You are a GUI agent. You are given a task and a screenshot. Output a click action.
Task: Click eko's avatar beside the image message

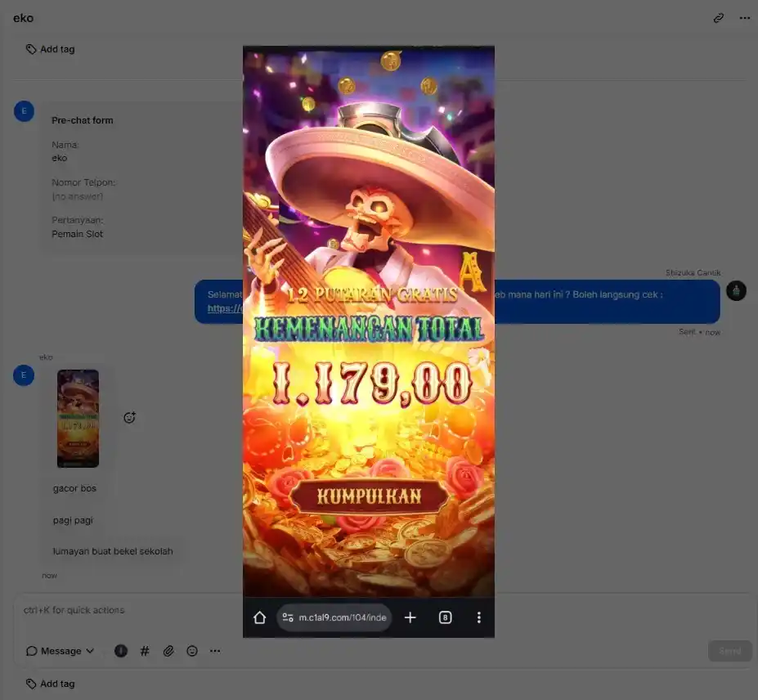(x=24, y=375)
